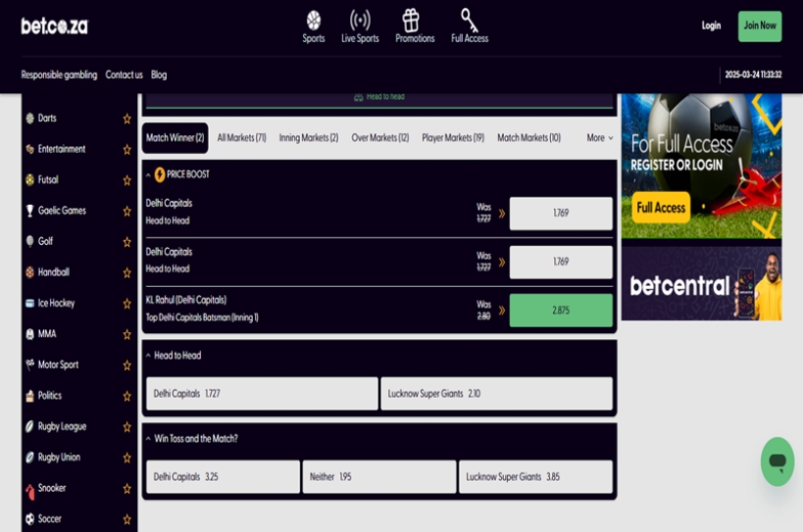The height and width of the screenshot is (532, 803).
Task: Collapse Win Toss and the Match section
Action: click(x=148, y=438)
